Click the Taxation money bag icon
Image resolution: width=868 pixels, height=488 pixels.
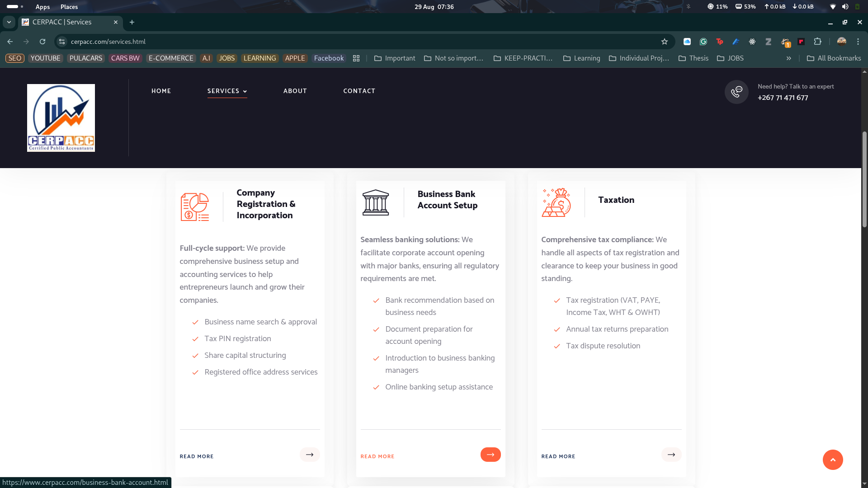click(x=556, y=202)
